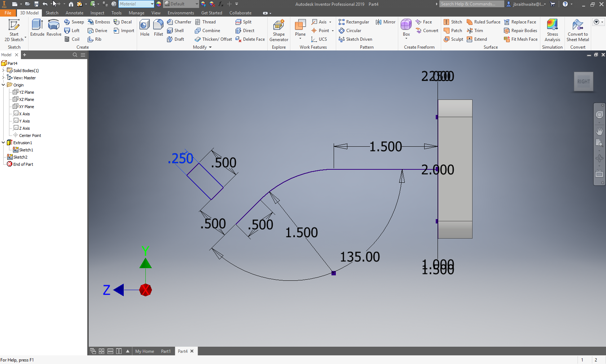Viewport: 606px width, 364px height.
Task: Open the Material combo box
Action: pos(136,4)
